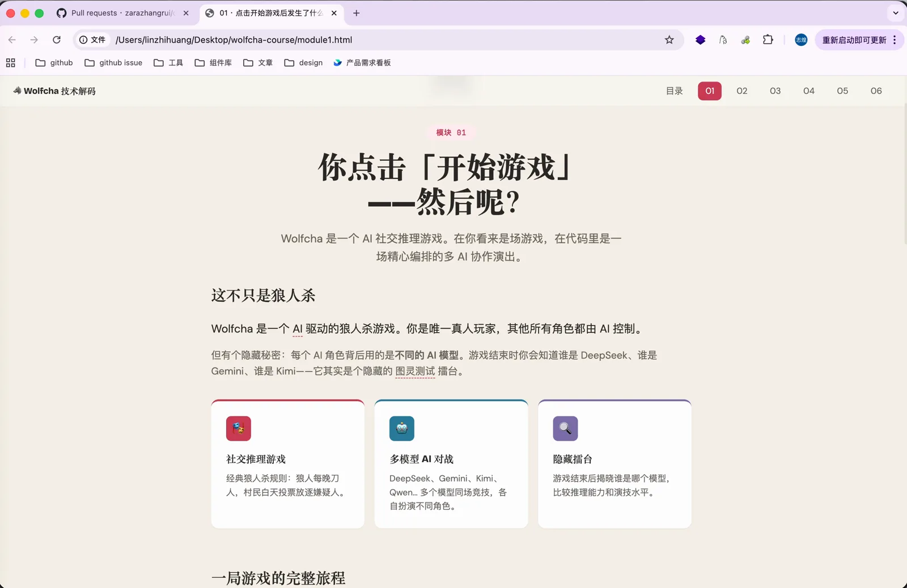Image resolution: width=907 pixels, height=588 pixels.
Task: Close the 点击开始游戏 tab
Action: click(334, 13)
